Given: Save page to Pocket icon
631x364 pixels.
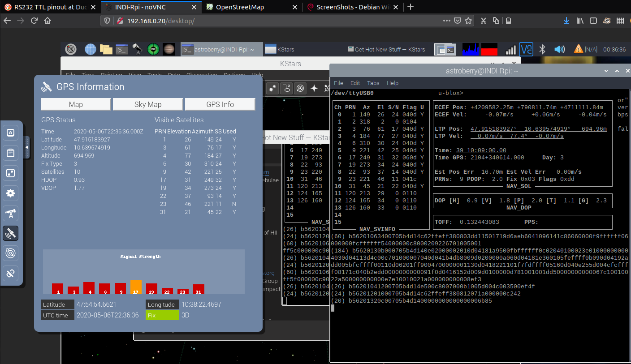Looking at the screenshot, I should pos(458,21).
